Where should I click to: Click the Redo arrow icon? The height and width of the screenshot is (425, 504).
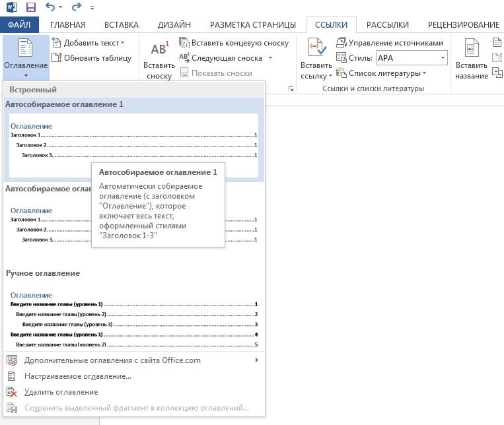pyautogui.click(x=77, y=8)
